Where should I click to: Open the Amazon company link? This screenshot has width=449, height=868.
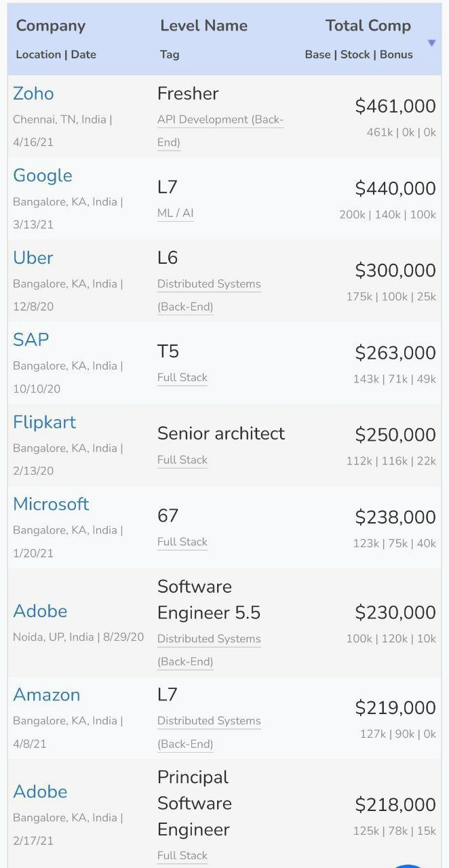tap(47, 694)
